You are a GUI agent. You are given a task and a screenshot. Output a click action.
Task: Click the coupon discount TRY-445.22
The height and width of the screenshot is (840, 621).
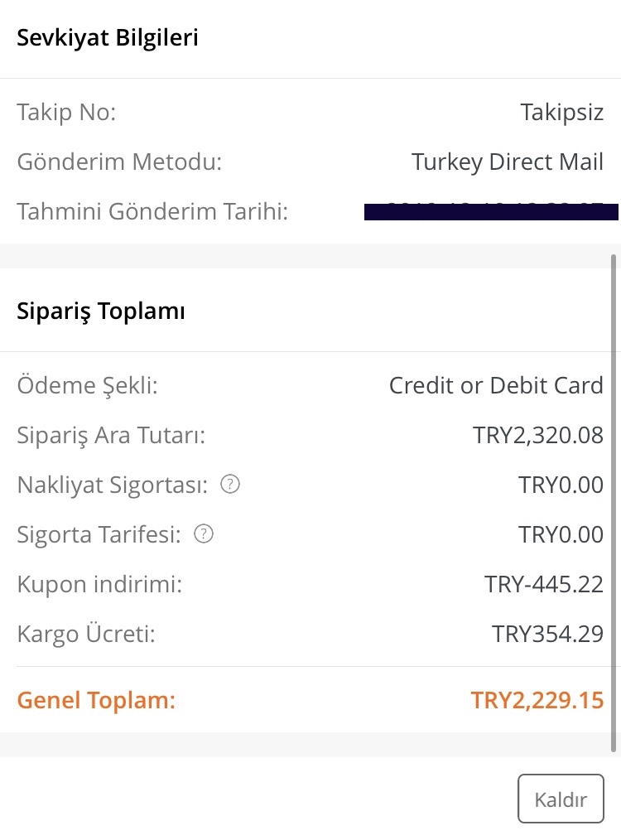coord(544,584)
